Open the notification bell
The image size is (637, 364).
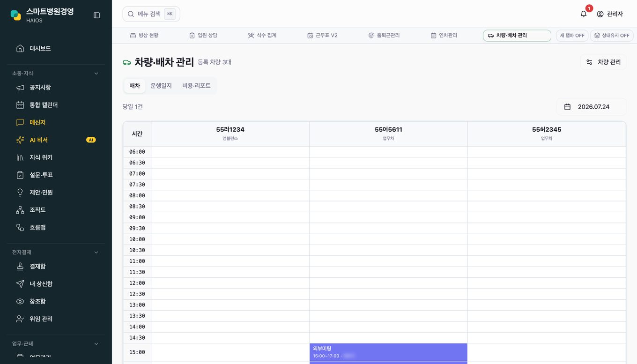pos(584,14)
